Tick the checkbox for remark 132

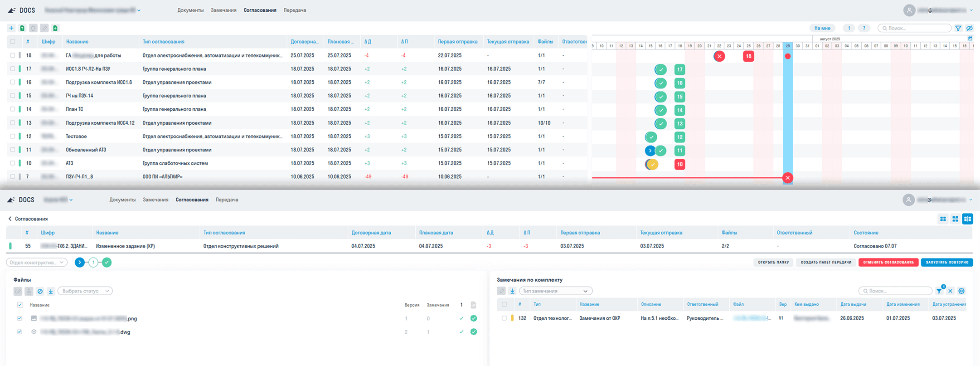coord(504,318)
